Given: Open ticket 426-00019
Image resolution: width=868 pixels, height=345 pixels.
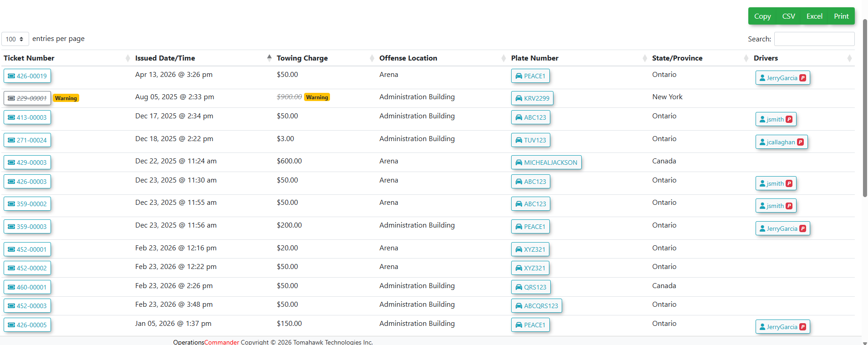Looking at the screenshot, I should click(x=27, y=76).
